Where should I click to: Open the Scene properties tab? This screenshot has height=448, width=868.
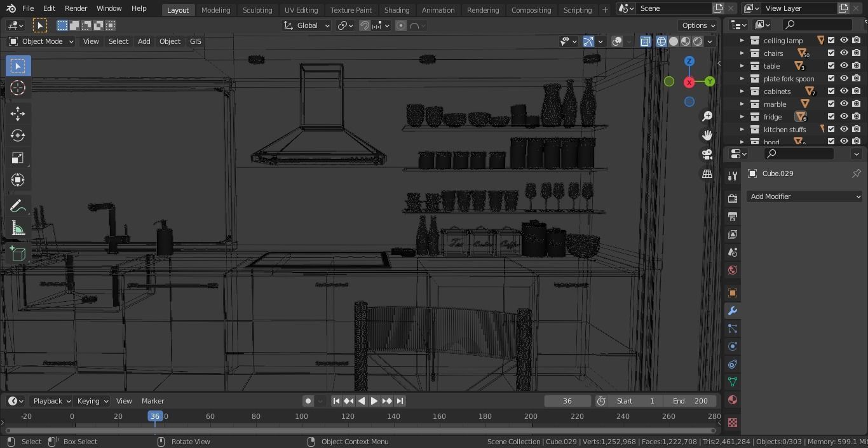pos(732,252)
